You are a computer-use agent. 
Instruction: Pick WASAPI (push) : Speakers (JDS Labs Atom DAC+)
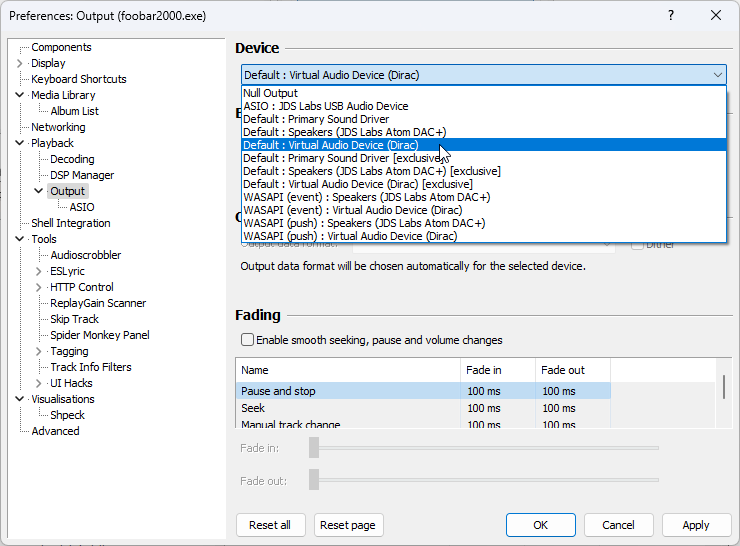click(x=484, y=223)
